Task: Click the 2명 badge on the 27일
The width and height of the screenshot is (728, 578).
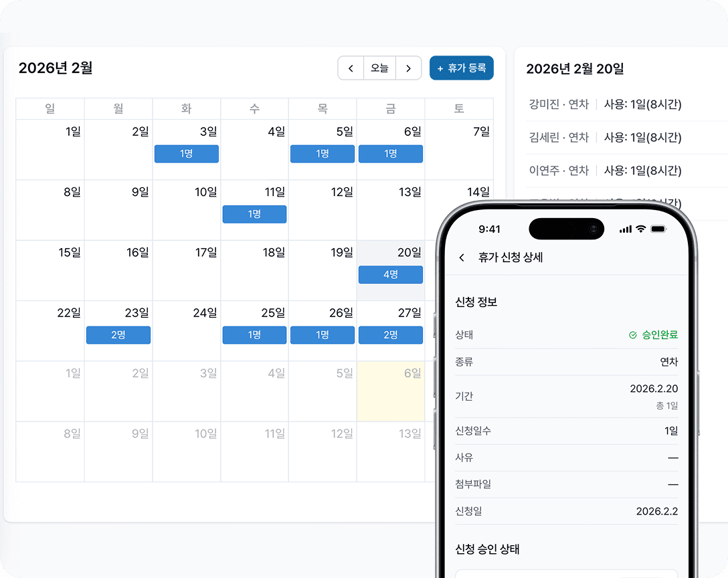Action: 391,335
